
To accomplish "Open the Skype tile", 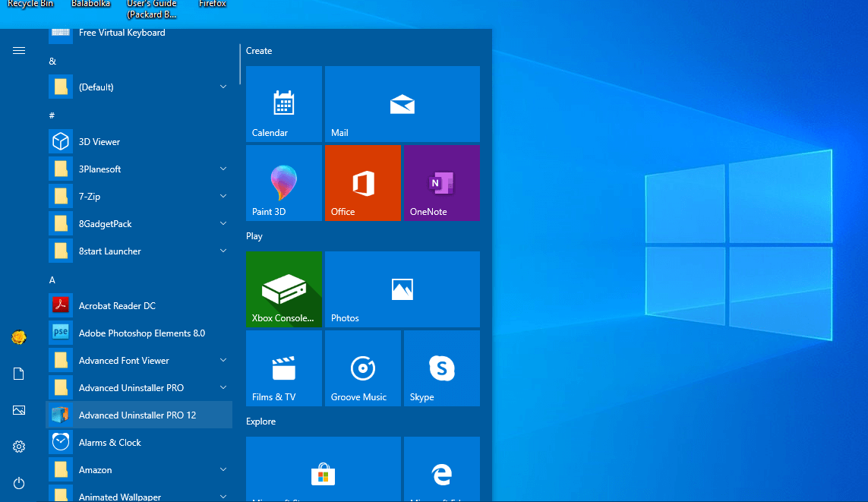I will coord(442,368).
